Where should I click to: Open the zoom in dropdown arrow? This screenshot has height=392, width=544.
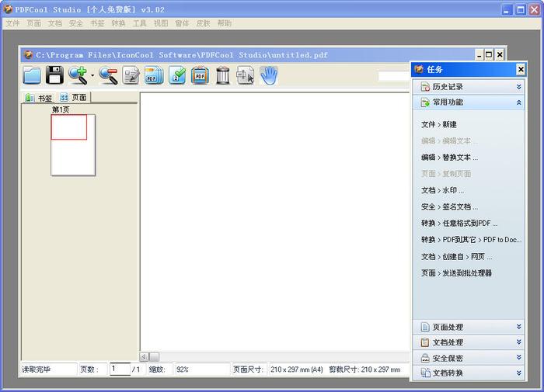tap(92, 75)
